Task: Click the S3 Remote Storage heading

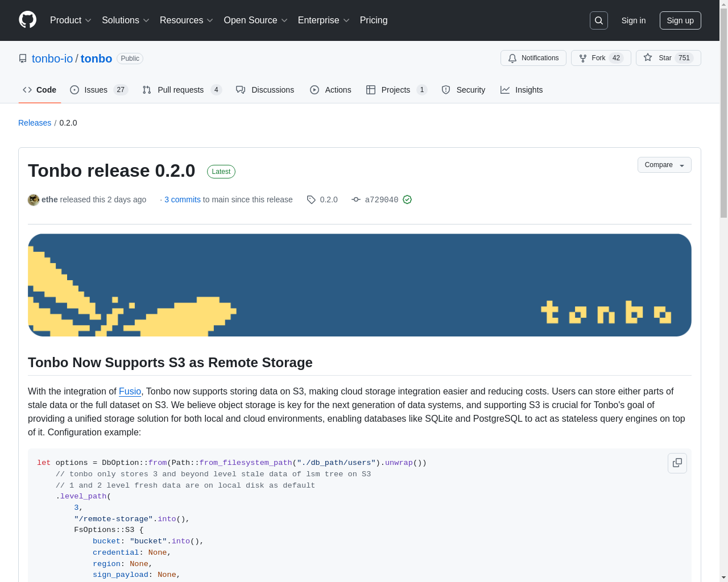Action: pyautogui.click(x=170, y=363)
